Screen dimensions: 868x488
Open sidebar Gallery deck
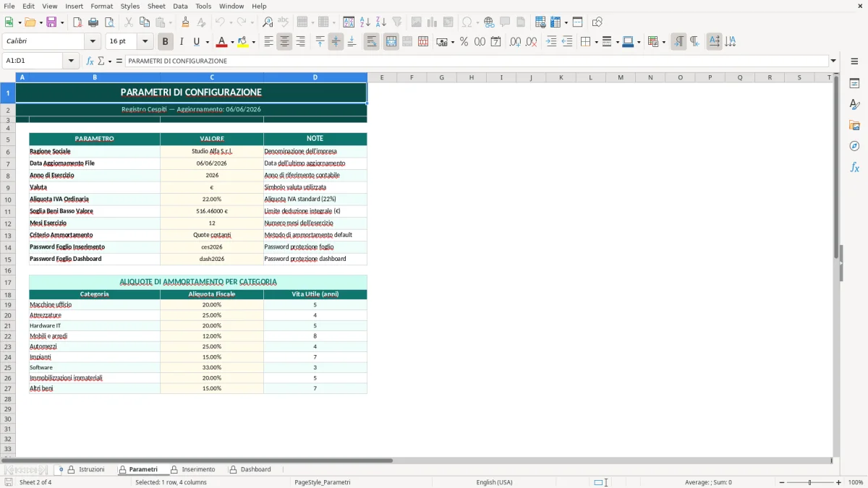[x=854, y=126]
